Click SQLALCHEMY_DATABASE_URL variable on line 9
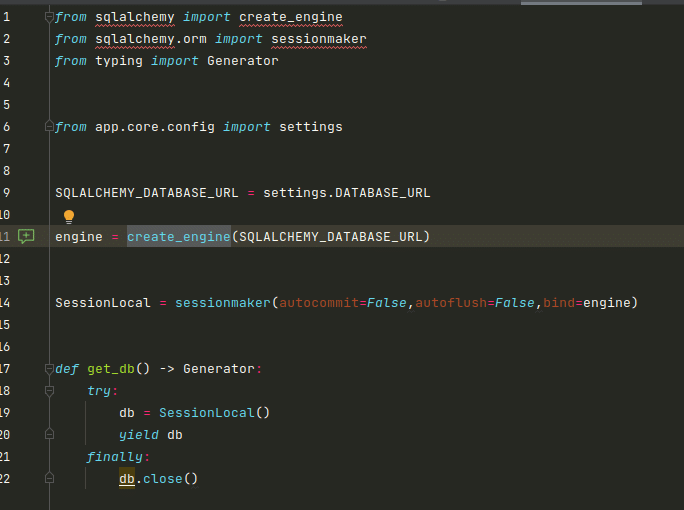684x510 pixels. coord(146,193)
